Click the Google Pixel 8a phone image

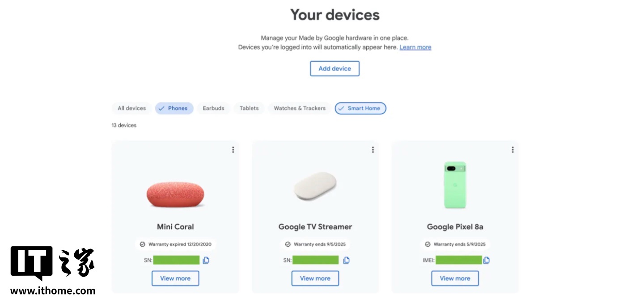455,185
